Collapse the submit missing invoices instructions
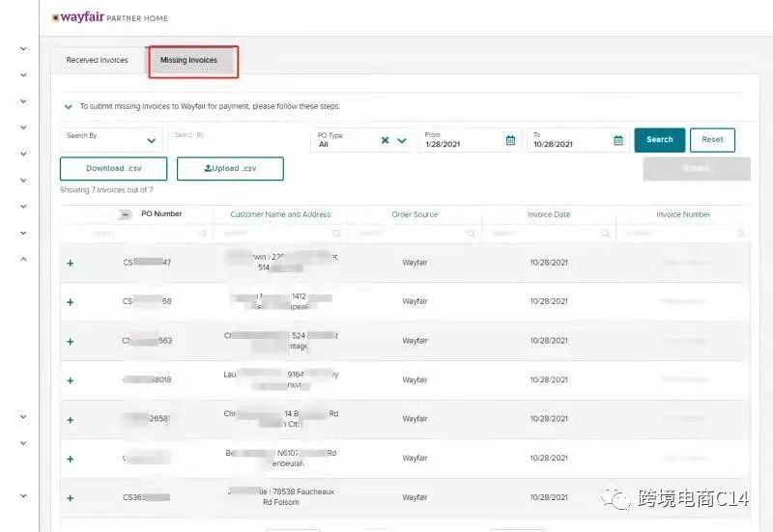 [x=68, y=106]
